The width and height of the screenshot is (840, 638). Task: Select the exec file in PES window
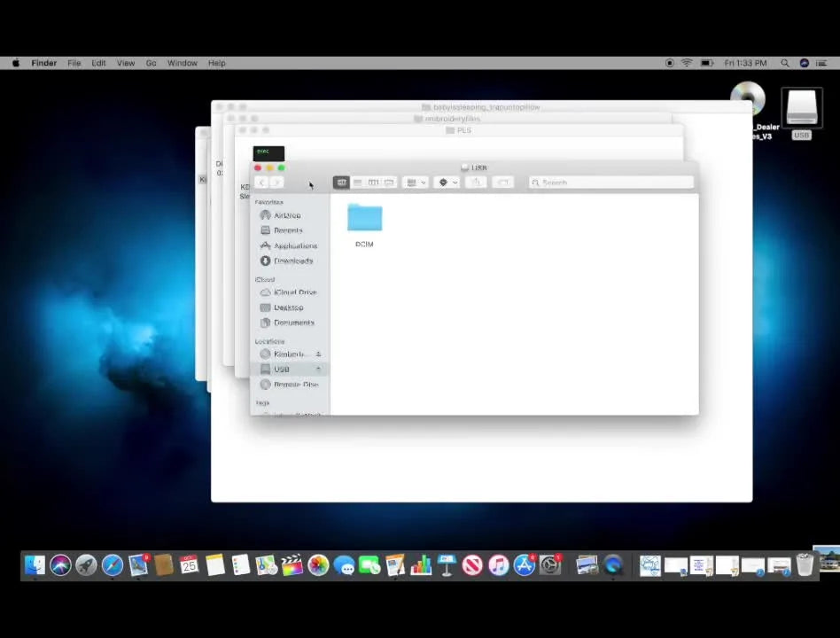click(x=268, y=153)
